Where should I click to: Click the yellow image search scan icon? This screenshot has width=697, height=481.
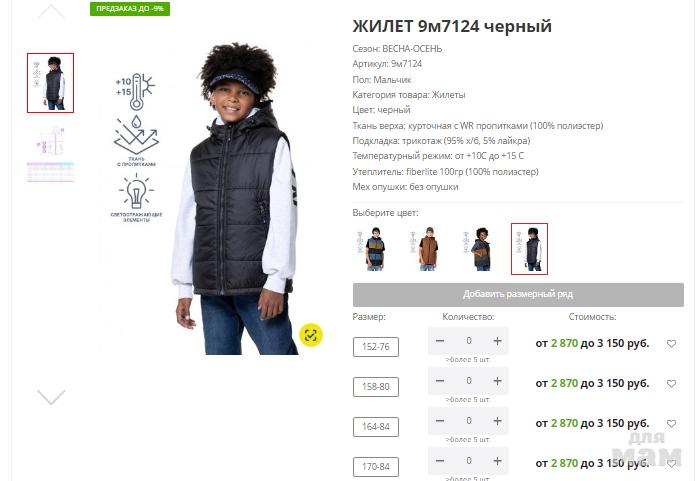[311, 335]
